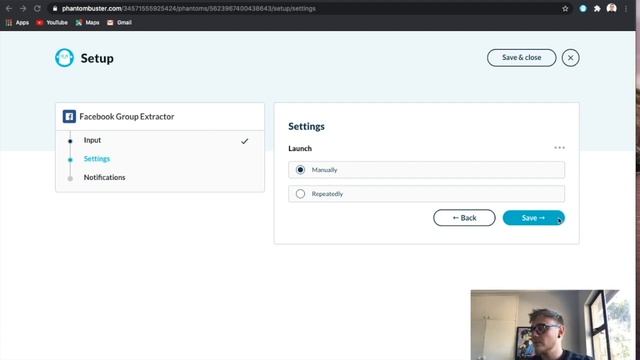Screen dimensions: 640x360
Task: Click the Settings heading text
Action: tap(306, 126)
